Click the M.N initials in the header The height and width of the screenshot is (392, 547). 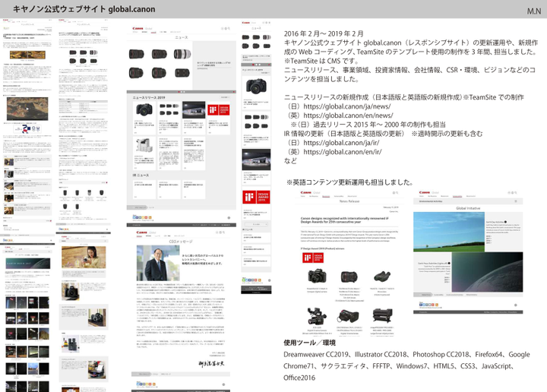pyautogui.click(x=534, y=11)
